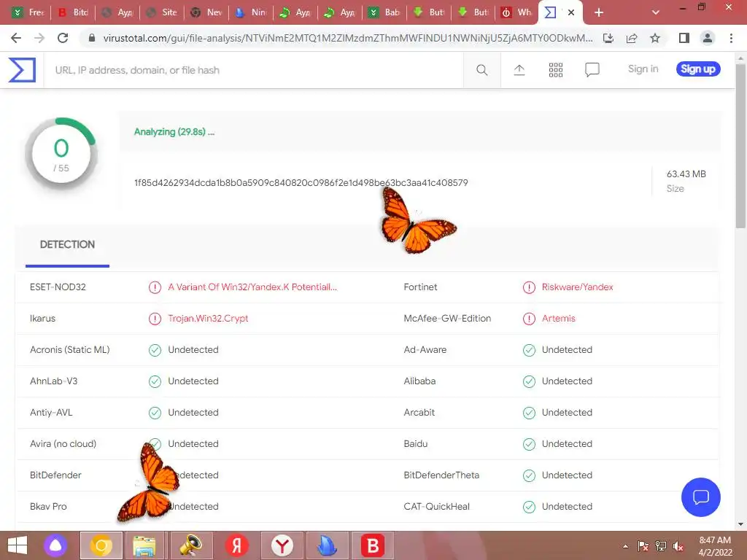Open the Alice assistant in taskbar
Viewport: 747px width, 560px height.
tap(55, 545)
